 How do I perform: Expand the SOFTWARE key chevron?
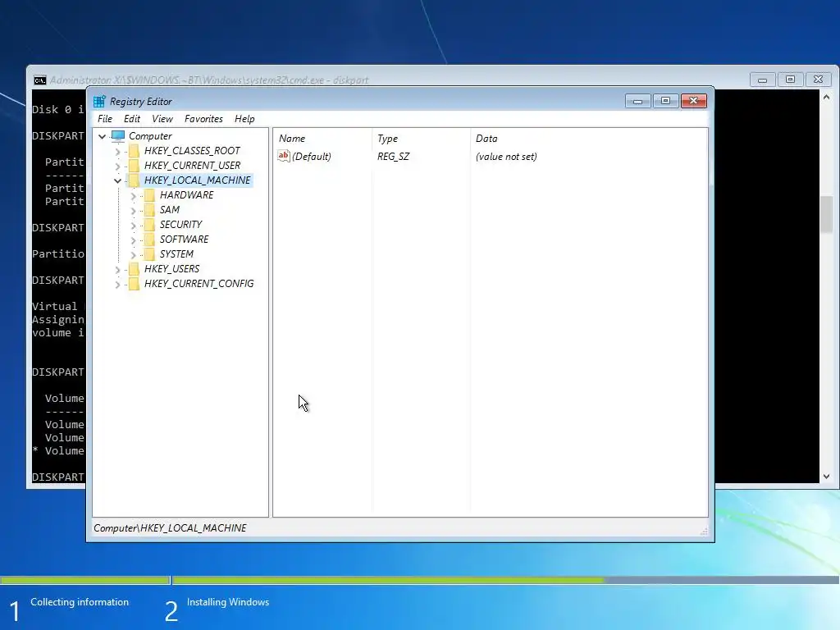[133, 240]
